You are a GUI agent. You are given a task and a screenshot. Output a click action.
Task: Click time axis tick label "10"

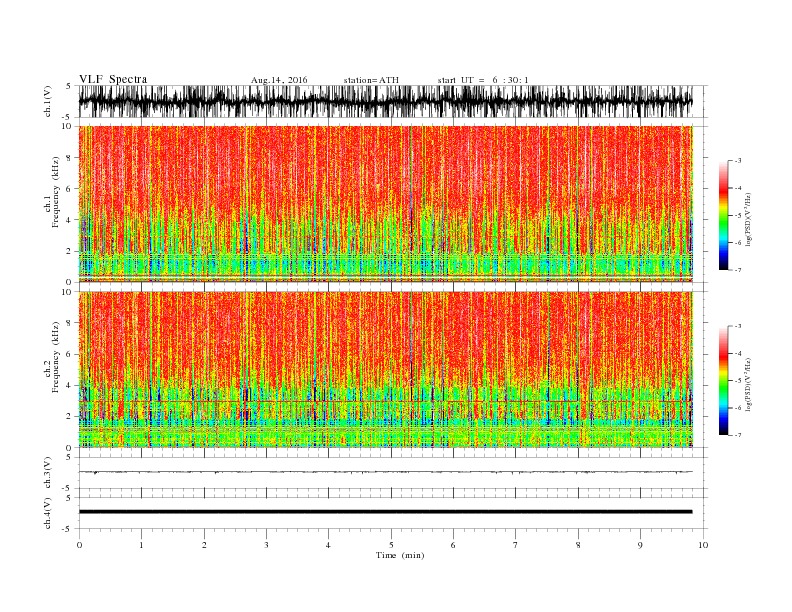[x=703, y=545]
